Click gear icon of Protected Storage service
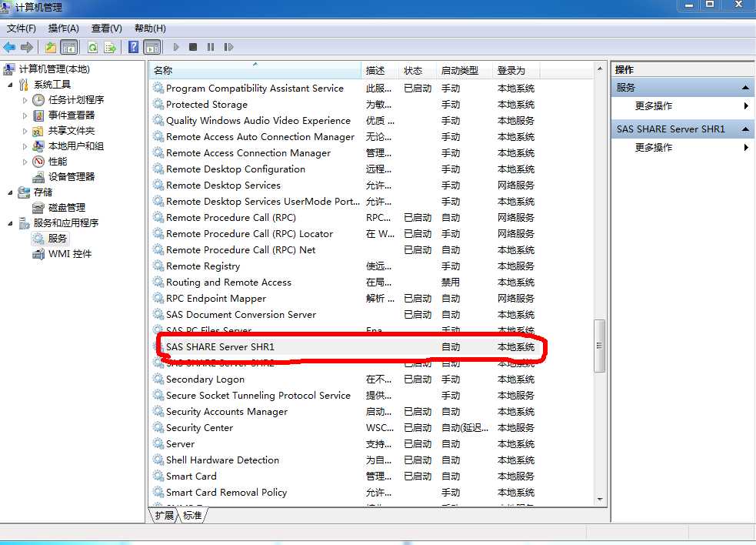The width and height of the screenshot is (756, 545). click(158, 104)
